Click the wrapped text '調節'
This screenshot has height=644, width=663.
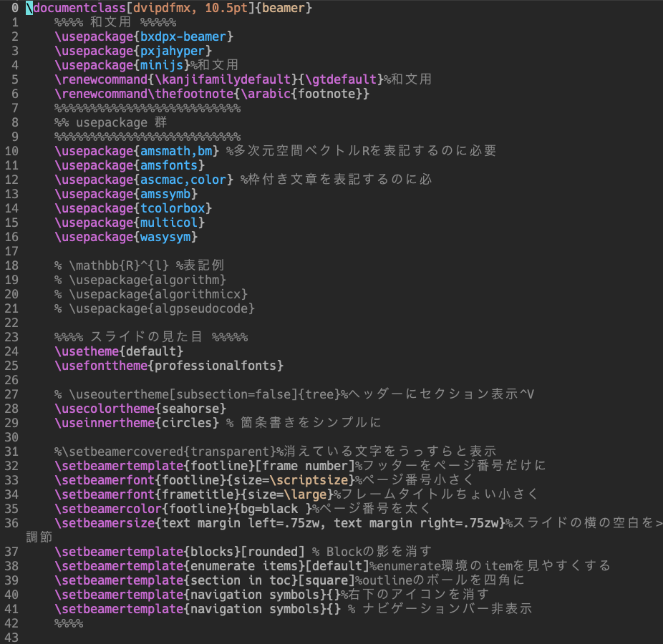point(39,537)
